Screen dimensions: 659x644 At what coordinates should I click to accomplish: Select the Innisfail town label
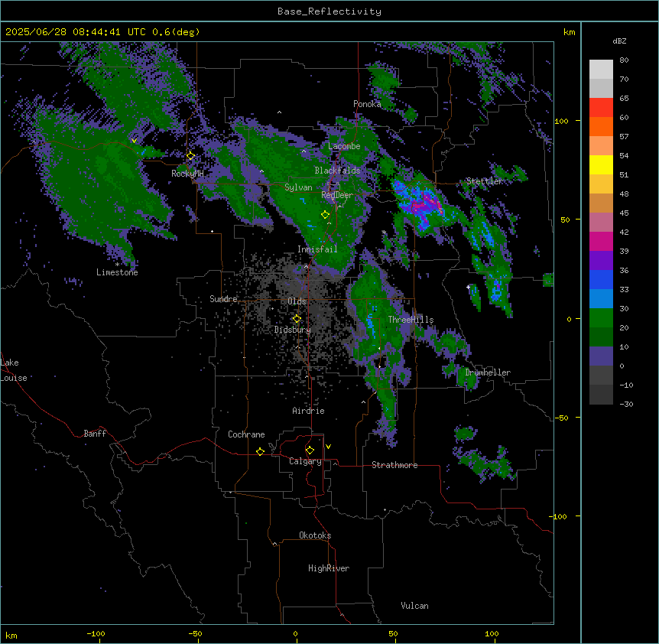coord(317,249)
